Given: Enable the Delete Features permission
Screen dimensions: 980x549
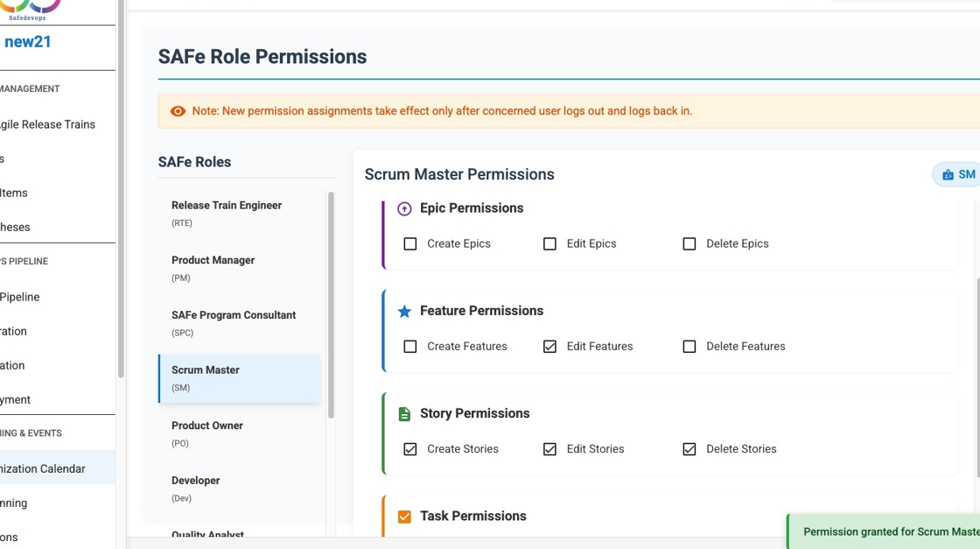Looking at the screenshot, I should (x=689, y=346).
